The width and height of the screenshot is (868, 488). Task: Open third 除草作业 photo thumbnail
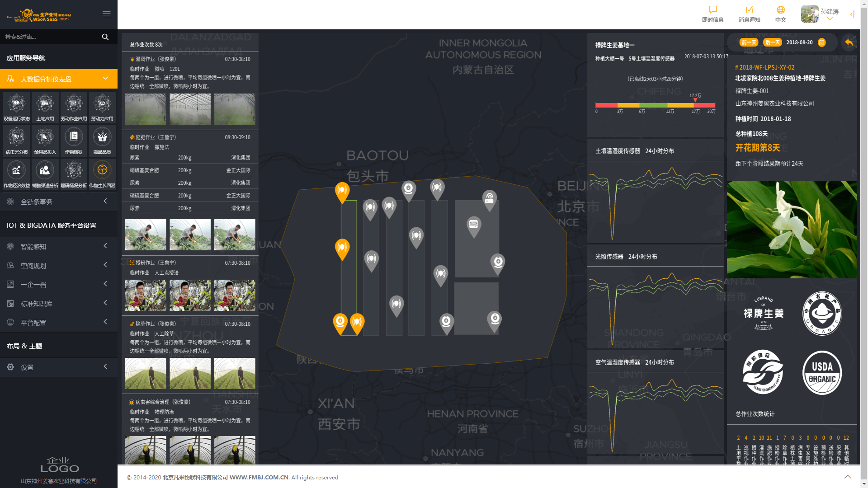(x=235, y=373)
